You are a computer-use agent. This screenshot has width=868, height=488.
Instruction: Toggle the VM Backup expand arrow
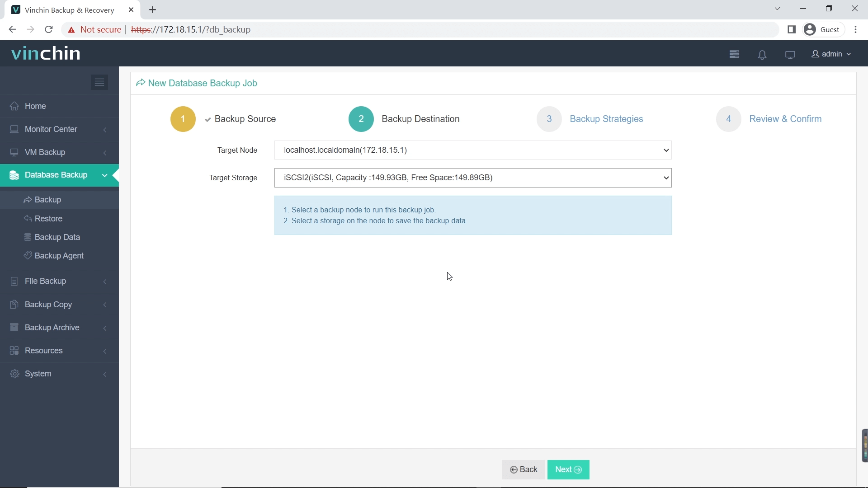pos(105,153)
